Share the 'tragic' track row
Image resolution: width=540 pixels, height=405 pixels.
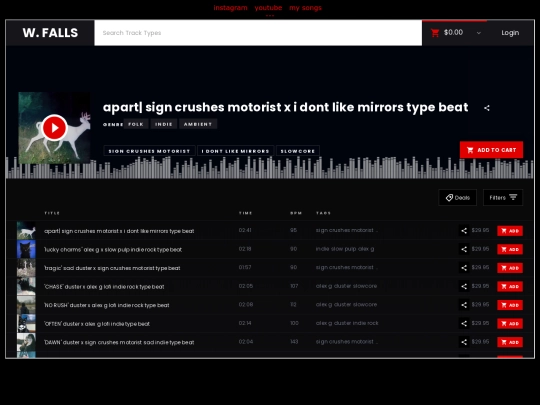pyautogui.click(x=464, y=268)
